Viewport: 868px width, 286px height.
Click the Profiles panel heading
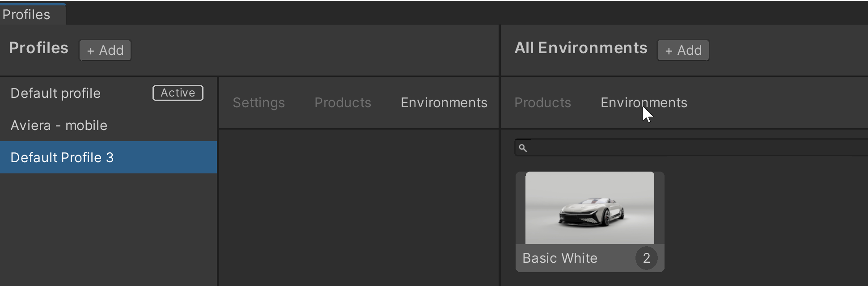pyautogui.click(x=38, y=47)
